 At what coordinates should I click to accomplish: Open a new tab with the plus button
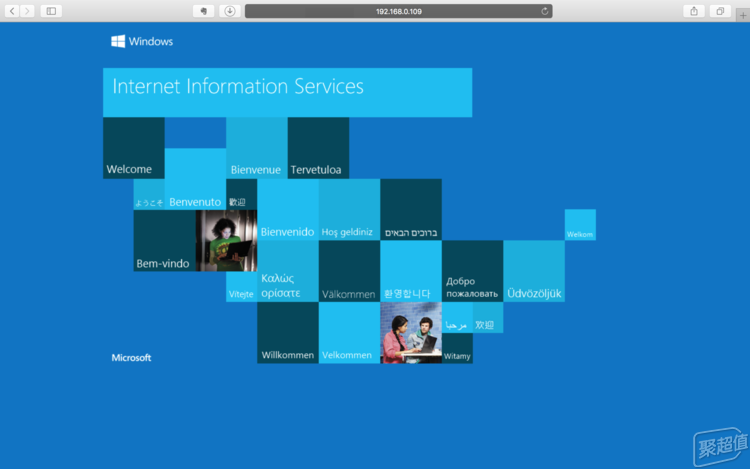click(x=742, y=11)
